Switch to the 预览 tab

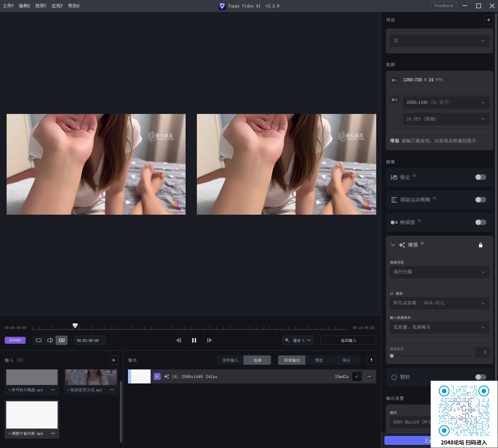pos(319,360)
